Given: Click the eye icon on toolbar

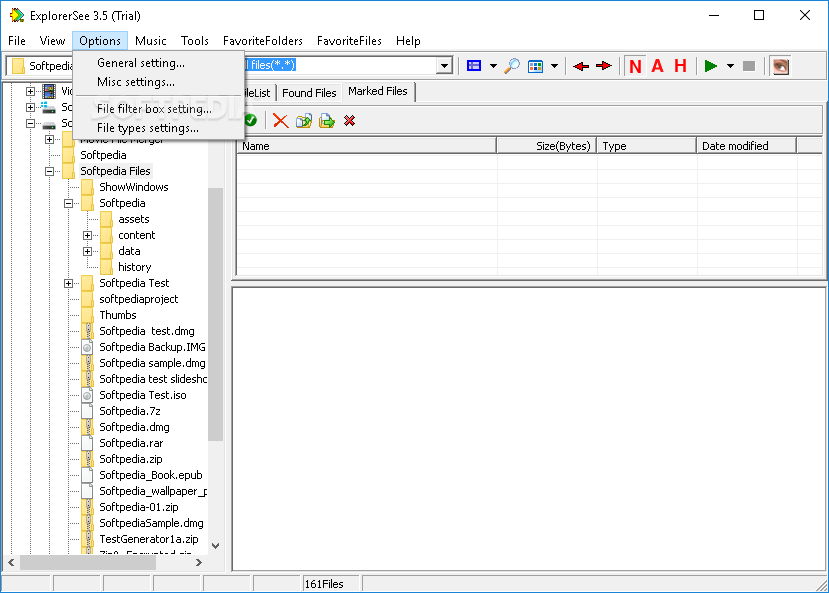Looking at the screenshot, I should 781,66.
